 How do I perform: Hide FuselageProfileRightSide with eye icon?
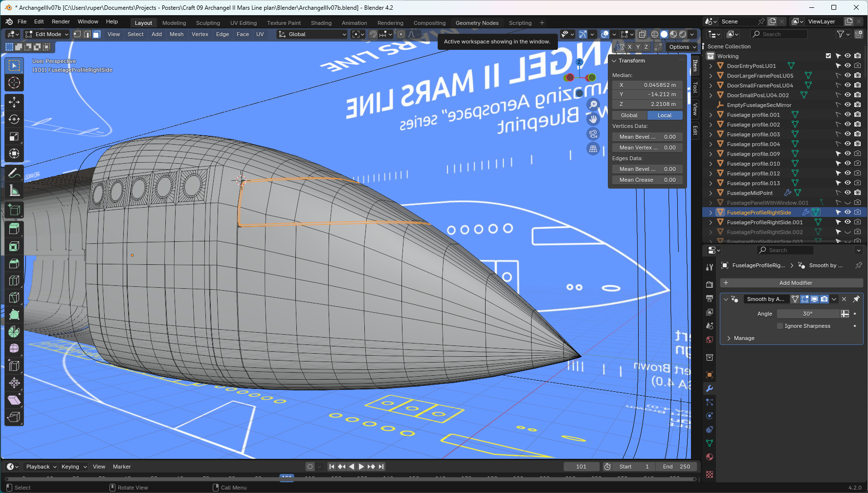click(x=847, y=212)
